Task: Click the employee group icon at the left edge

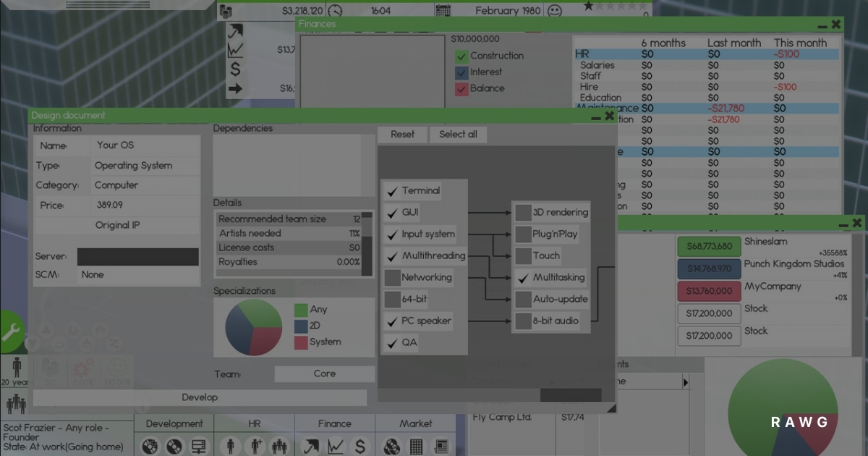Action: pos(15,405)
